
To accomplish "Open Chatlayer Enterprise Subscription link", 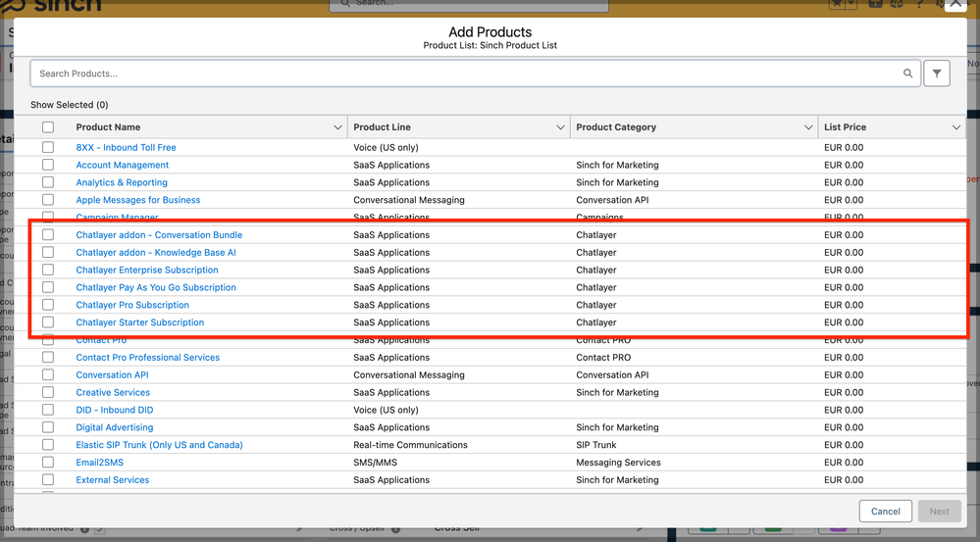I will pos(147,270).
